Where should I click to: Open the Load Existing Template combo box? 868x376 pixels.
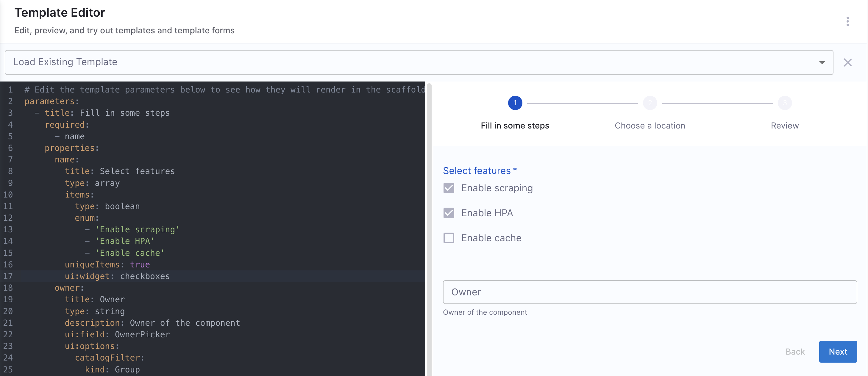tap(404, 62)
